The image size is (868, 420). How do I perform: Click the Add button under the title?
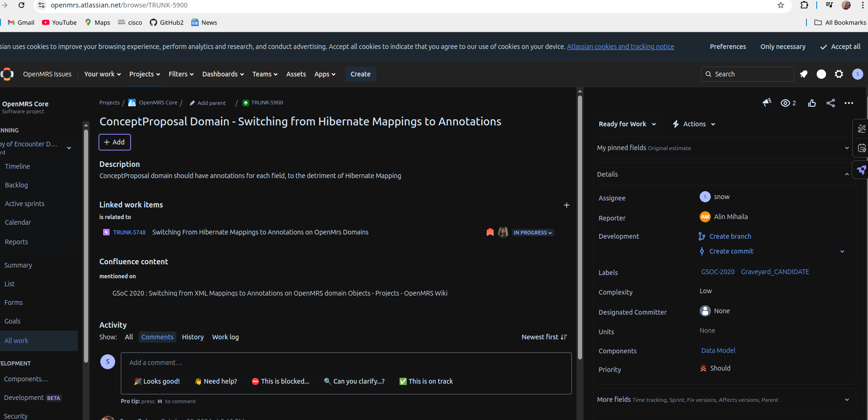(x=115, y=142)
